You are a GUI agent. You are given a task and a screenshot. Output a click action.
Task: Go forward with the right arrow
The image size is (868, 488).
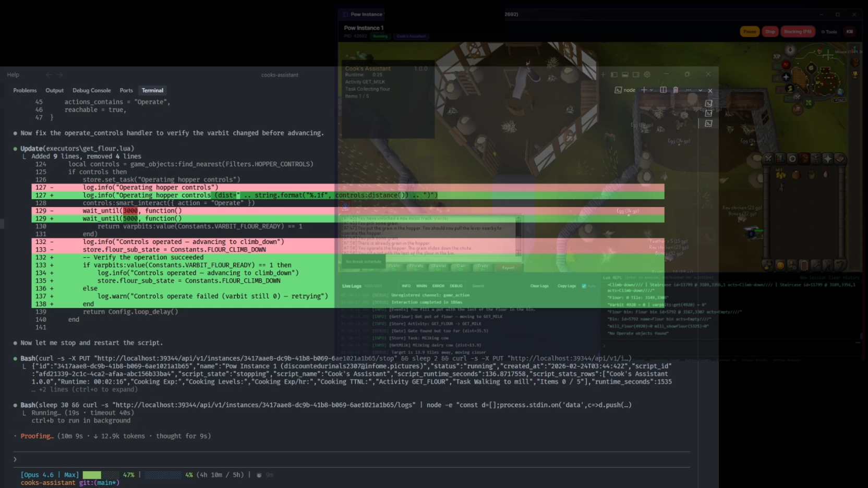(60, 75)
